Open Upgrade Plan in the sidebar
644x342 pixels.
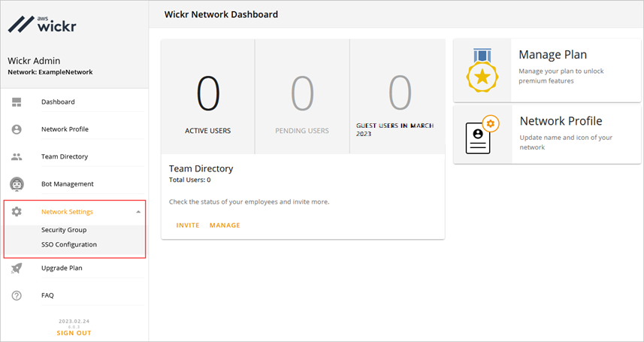coord(62,268)
